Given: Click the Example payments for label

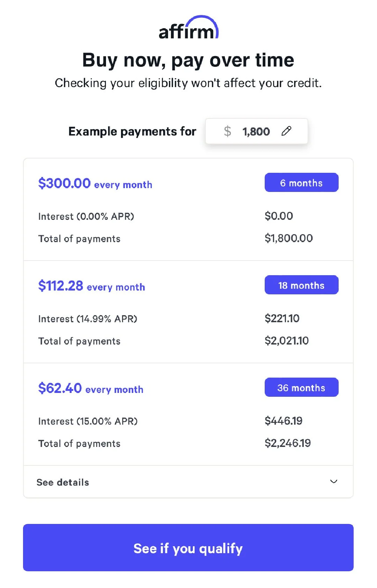Looking at the screenshot, I should click(132, 131).
